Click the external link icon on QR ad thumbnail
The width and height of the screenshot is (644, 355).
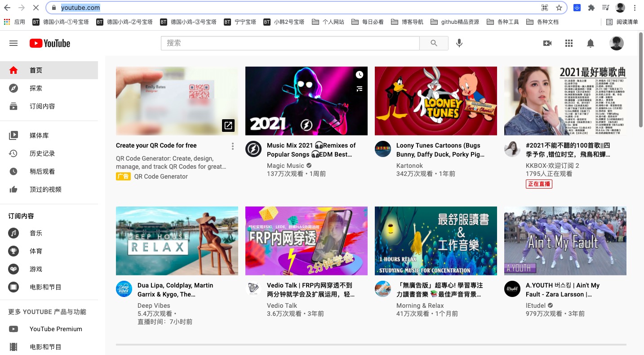(228, 126)
